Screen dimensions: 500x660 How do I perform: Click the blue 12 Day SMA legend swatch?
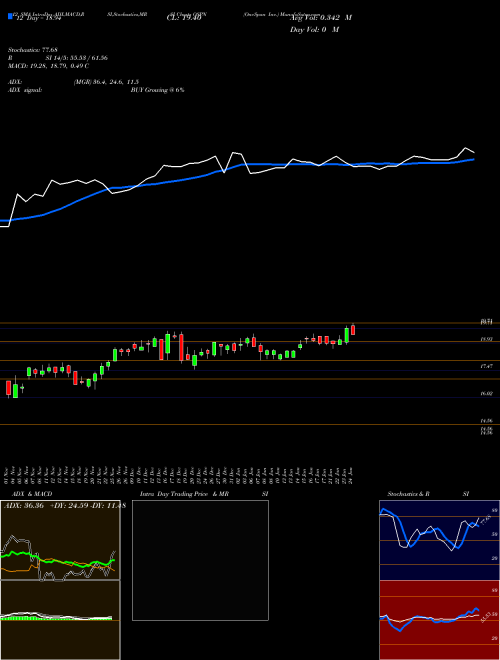click(10, 17)
